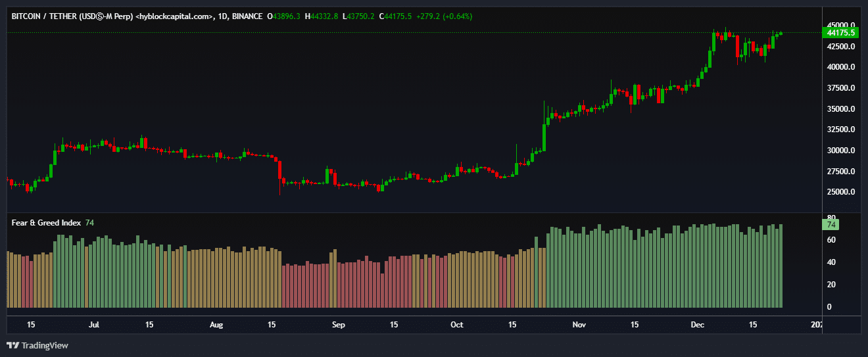Viewport: 868px width, 357px height.
Task: Select the BITCOIN / TETHER symbol title
Action: 72,16
